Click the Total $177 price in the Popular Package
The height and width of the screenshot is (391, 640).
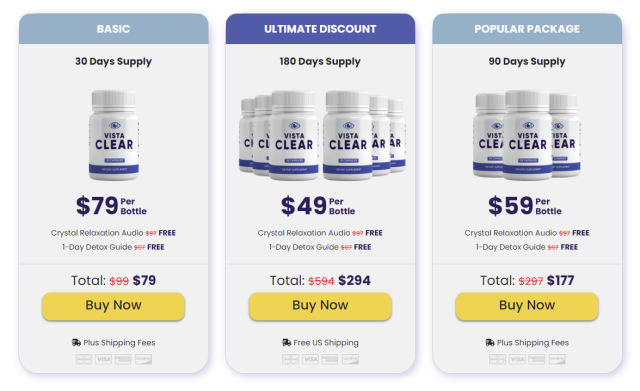[560, 280]
